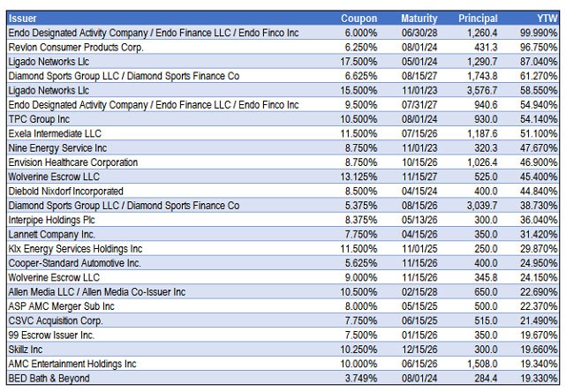Screen dimensions: 566x392
Task: Click the 12/15/26 maturity date
Action: click(419, 350)
